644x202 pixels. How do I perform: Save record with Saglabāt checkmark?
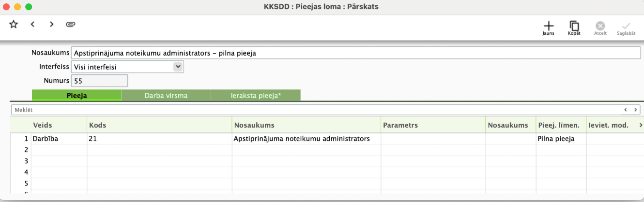coord(626,28)
